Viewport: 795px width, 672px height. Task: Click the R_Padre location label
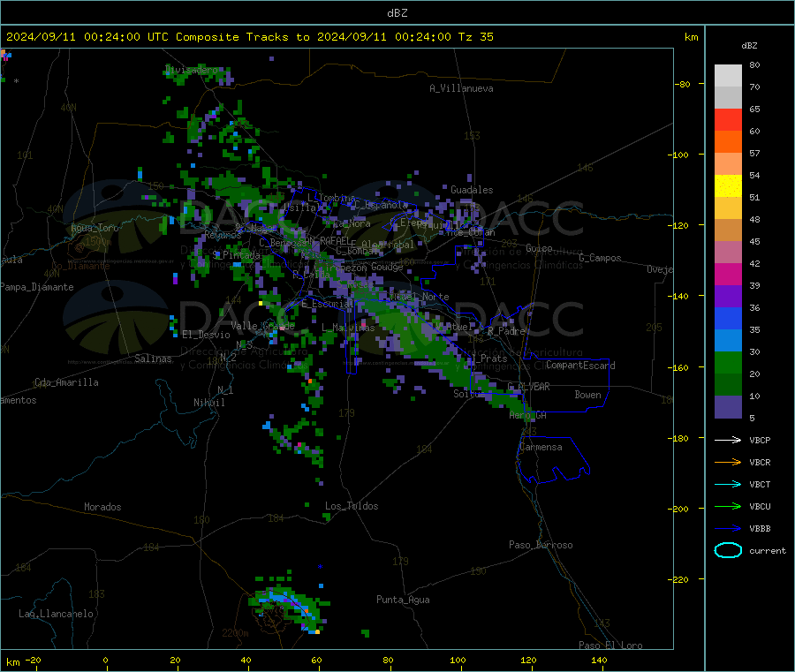point(506,331)
